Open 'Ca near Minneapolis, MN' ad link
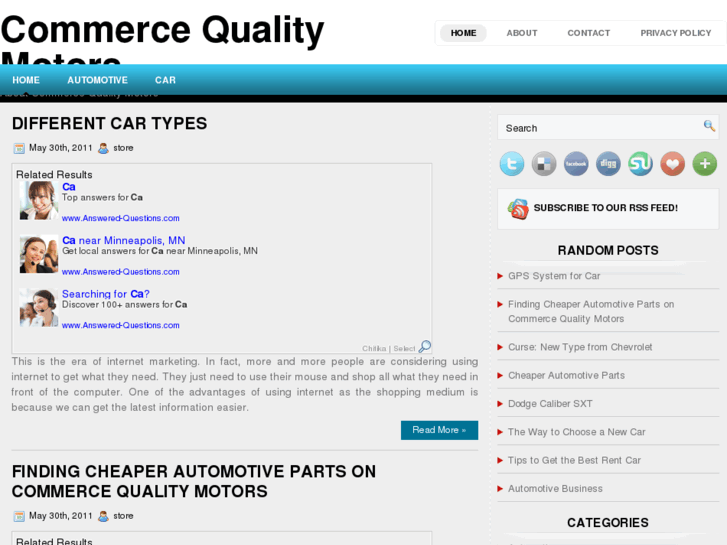 [124, 240]
